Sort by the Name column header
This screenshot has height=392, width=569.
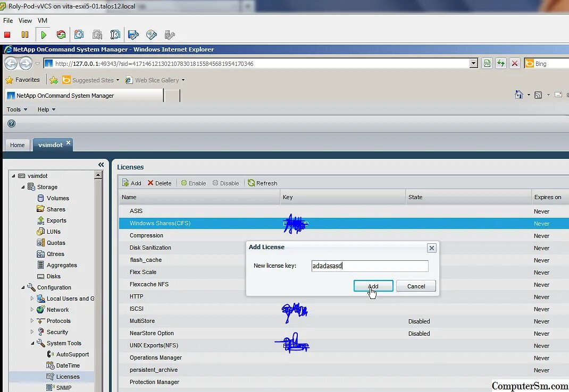pos(199,197)
